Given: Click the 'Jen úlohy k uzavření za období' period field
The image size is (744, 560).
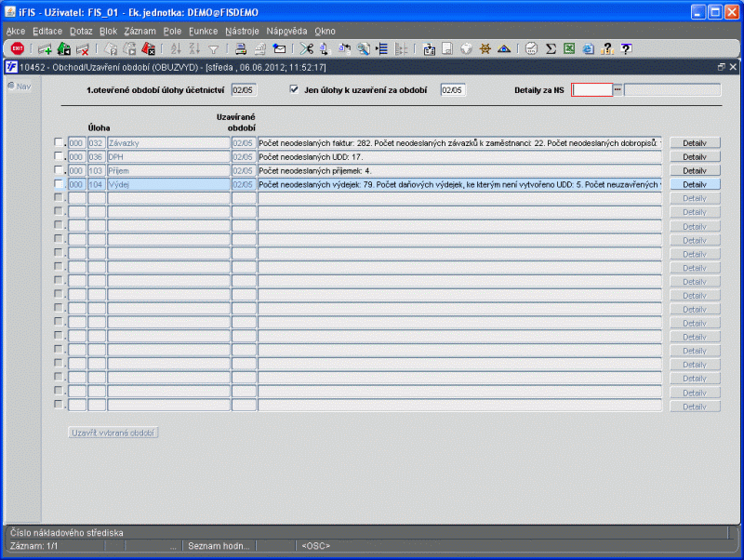Looking at the screenshot, I should (x=453, y=89).
